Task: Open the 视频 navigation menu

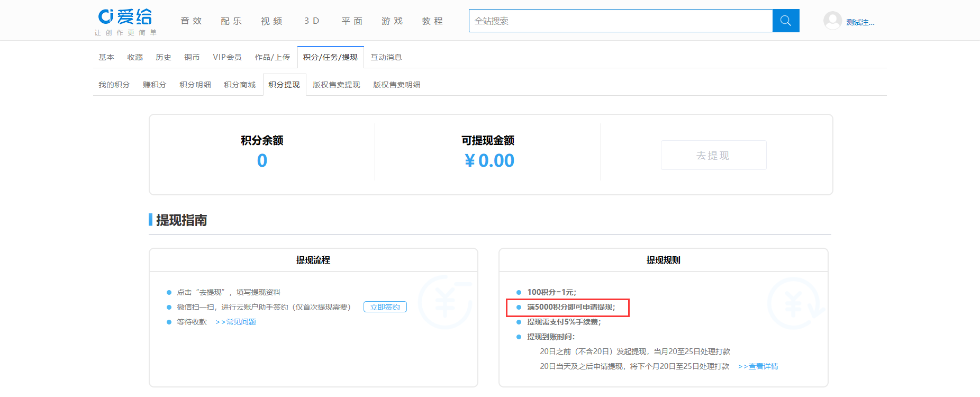Action: click(272, 21)
